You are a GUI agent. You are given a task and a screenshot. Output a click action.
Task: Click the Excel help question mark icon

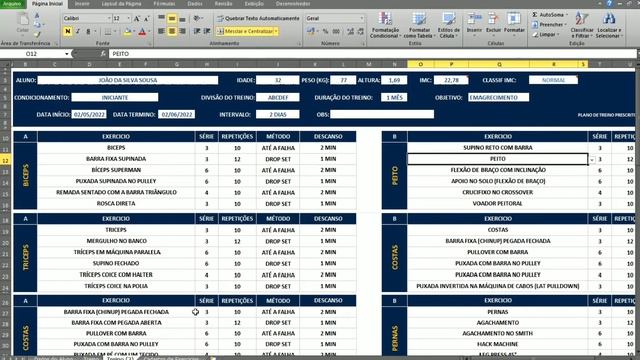pos(609,3)
